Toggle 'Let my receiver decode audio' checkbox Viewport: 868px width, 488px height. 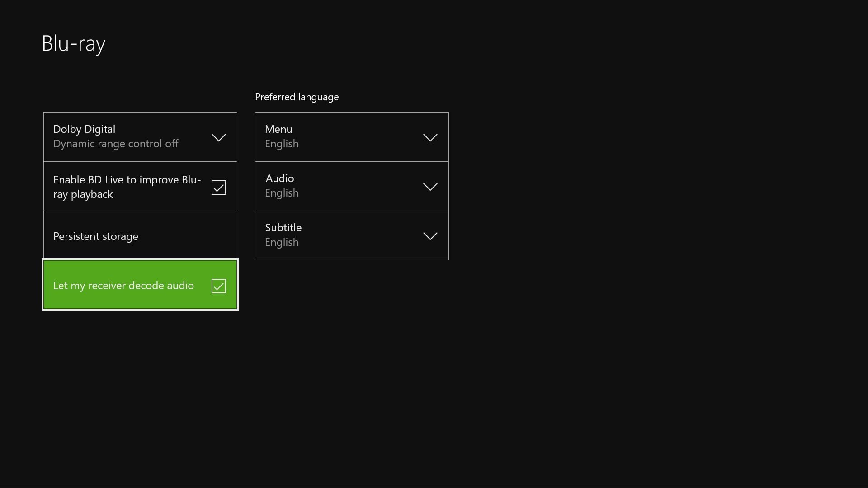click(219, 285)
